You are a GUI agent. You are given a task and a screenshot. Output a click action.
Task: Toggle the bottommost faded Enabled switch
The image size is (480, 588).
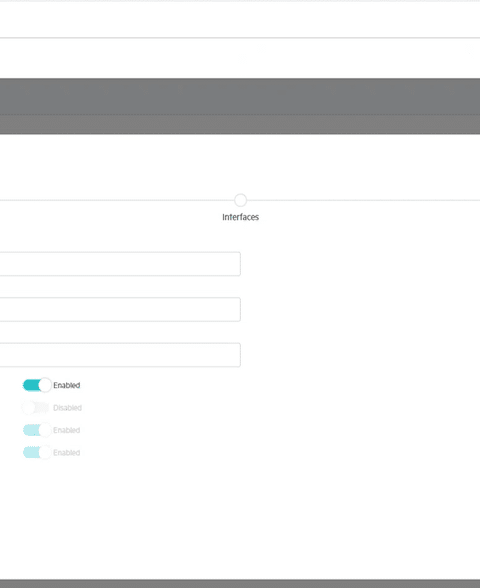pyautogui.click(x=37, y=453)
